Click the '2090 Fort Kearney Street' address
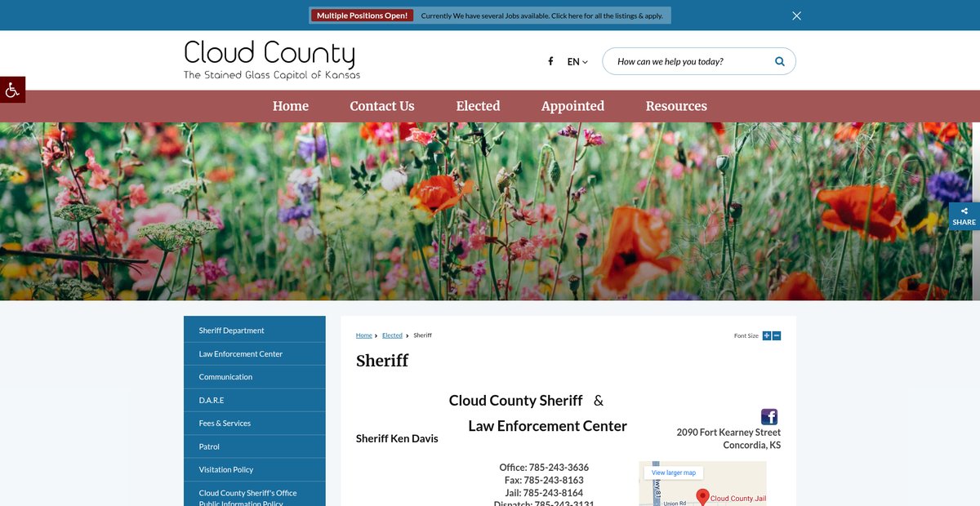 click(x=728, y=433)
